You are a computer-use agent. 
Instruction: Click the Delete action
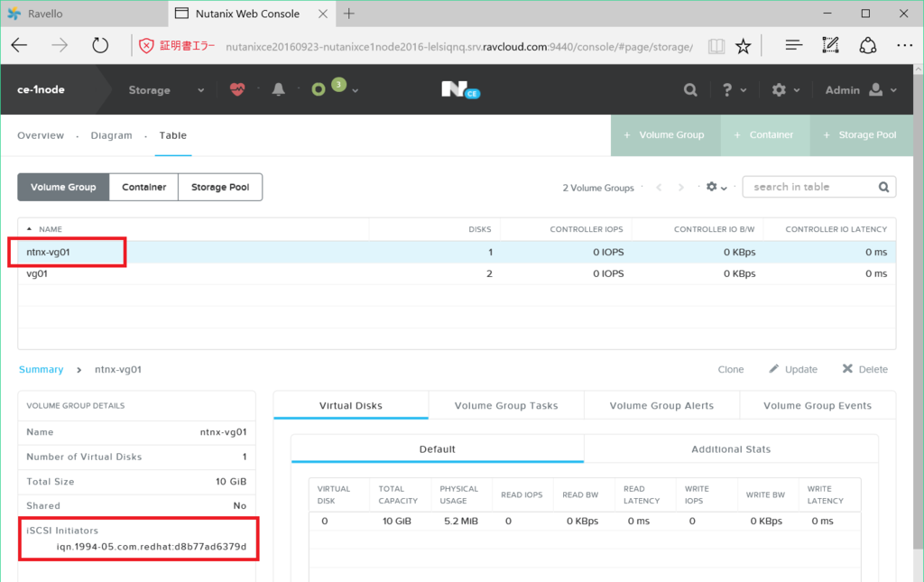click(865, 369)
